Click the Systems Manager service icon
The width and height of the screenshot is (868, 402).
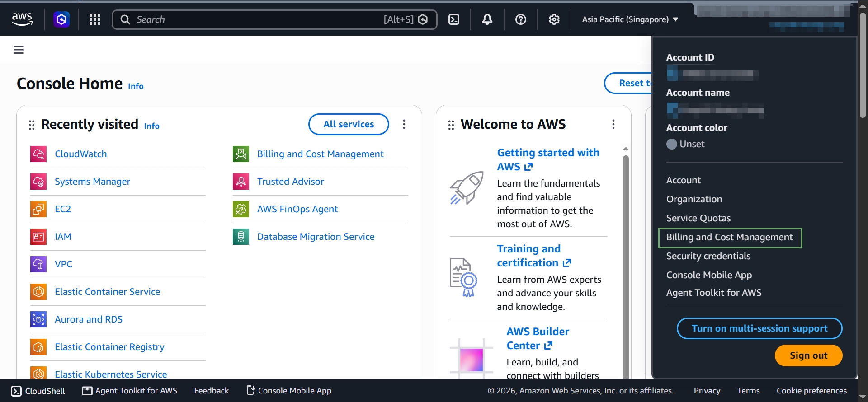(x=38, y=182)
